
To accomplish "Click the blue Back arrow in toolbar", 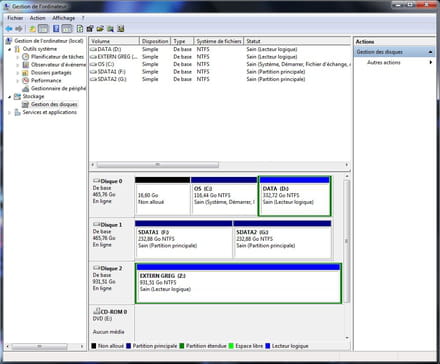I will [9, 29].
